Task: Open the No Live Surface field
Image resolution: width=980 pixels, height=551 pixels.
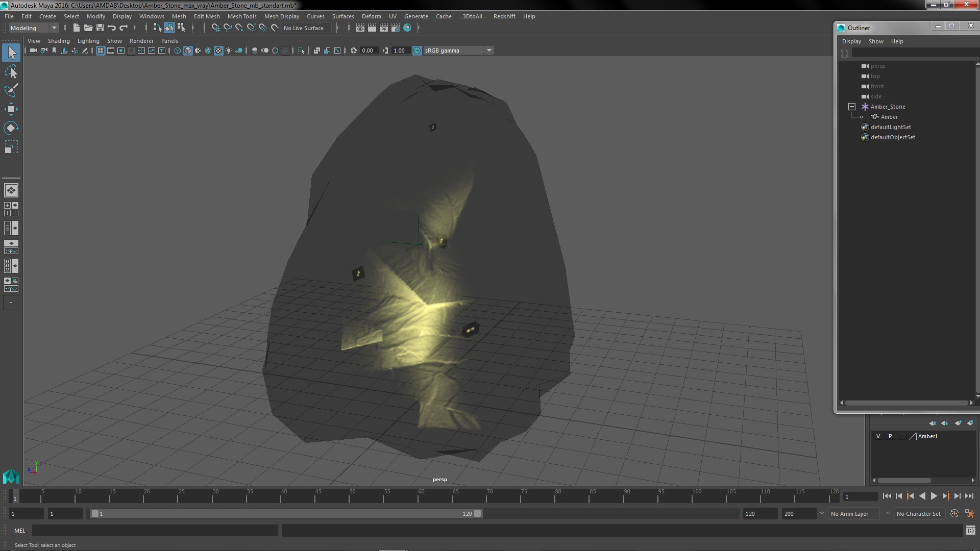Action: (x=306, y=28)
